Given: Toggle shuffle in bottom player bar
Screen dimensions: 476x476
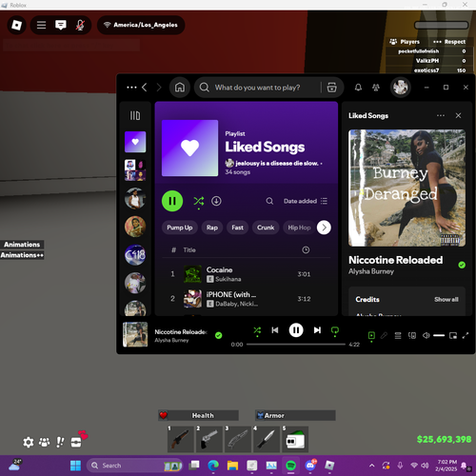Looking at the screenshot, I should click(257, 330).
